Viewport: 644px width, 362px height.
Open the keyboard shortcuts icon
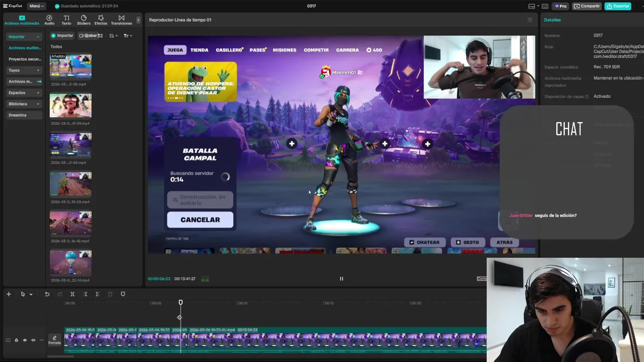[545, 6]
